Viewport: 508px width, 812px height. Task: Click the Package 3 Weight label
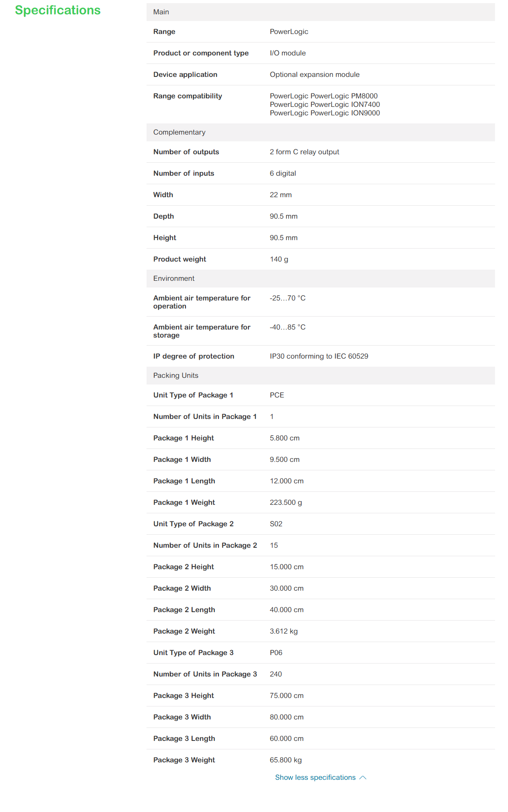(x=184, y=760)
